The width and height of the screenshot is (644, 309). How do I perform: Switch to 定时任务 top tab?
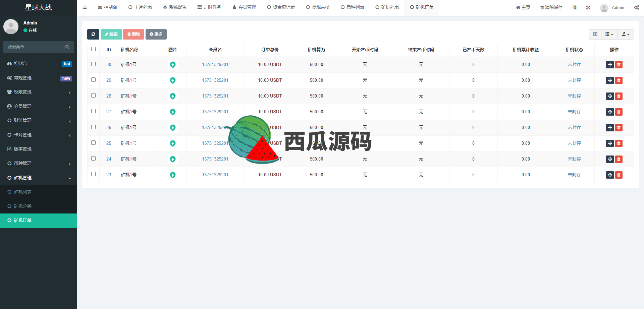(209, 7)
